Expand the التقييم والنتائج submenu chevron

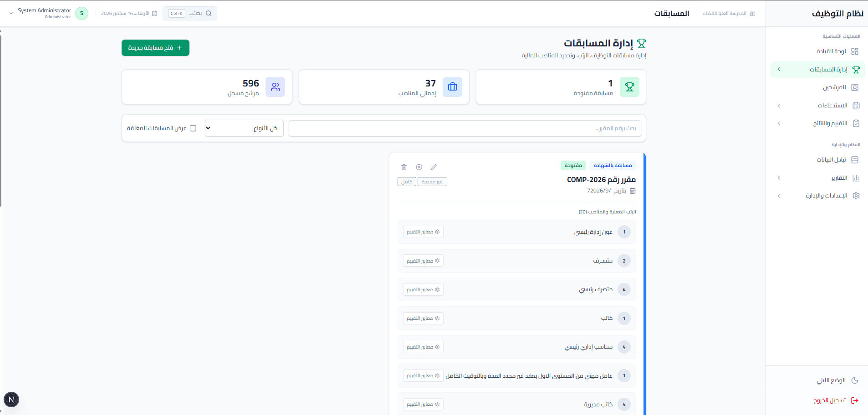(779, 123)
